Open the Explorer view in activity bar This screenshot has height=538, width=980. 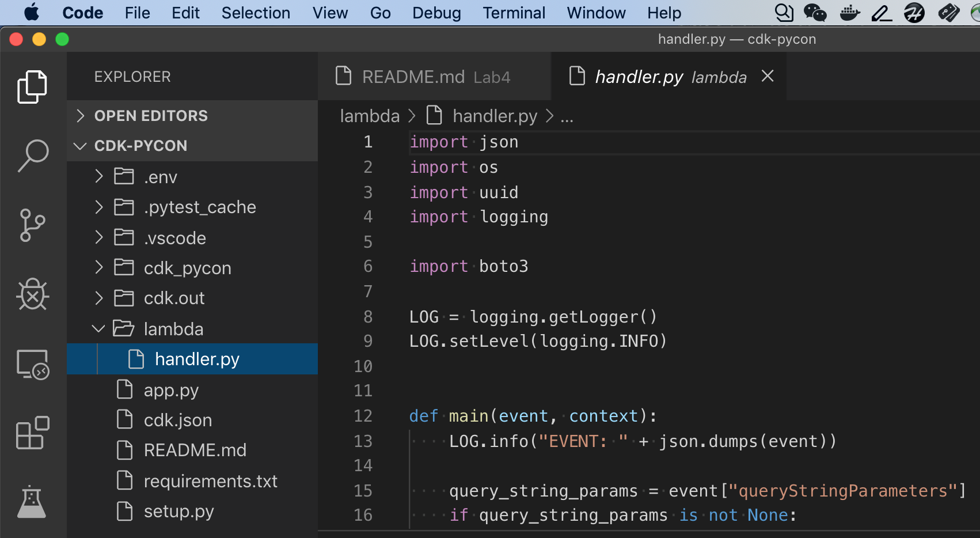tap(32, 87)
